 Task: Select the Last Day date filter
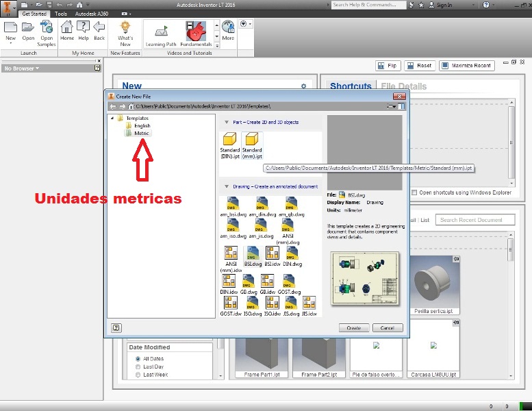point(138,366)
